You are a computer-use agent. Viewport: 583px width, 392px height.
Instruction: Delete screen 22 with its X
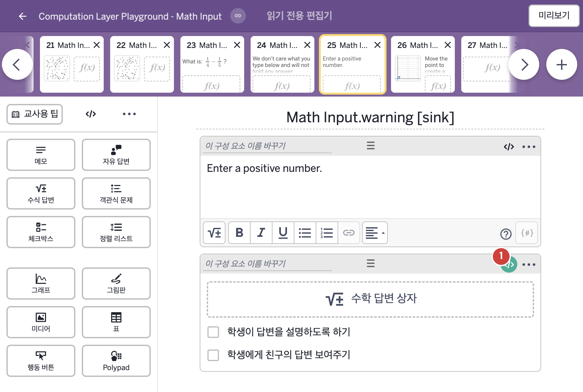(167, 45)
